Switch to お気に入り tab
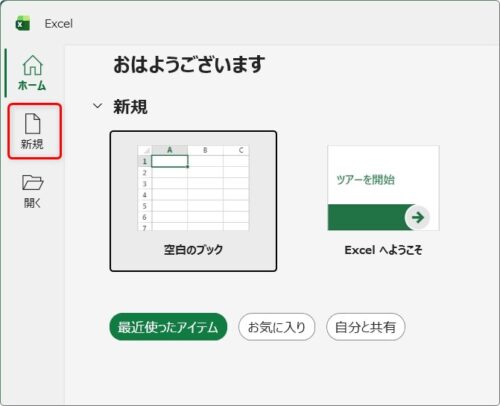500x406 pixels. coord(277,327)
